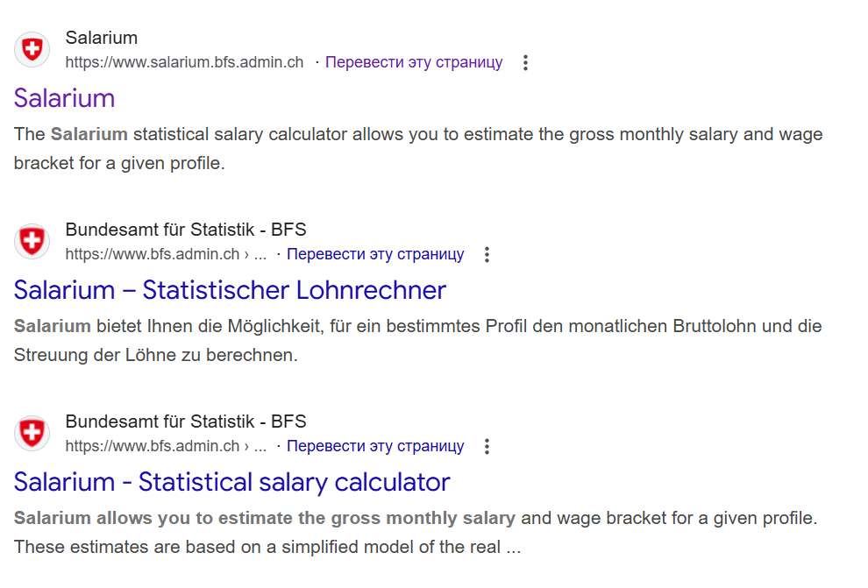Click "Bundesamt für Statistik - BFS" above Statistical salary calculator

186,422
